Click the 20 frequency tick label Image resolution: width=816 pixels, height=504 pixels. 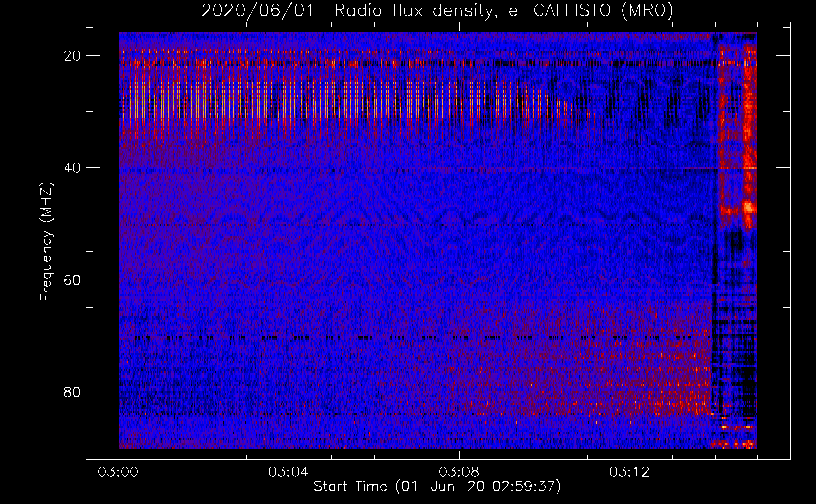pyautogui.click(x=72, y=56)
